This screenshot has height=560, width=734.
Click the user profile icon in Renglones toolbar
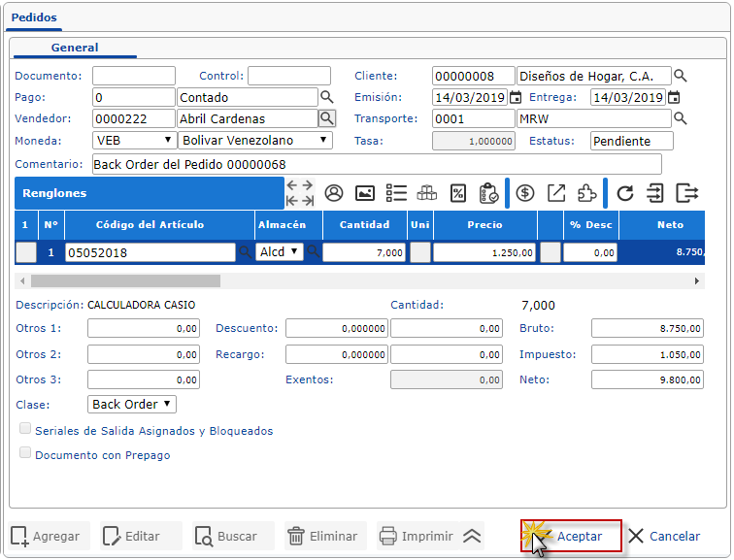[334, 193]
